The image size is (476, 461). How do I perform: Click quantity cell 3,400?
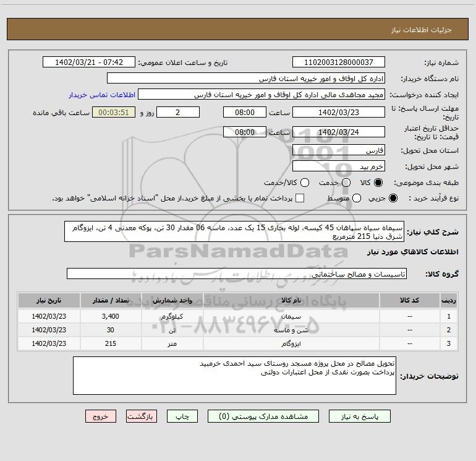point(111,317)
